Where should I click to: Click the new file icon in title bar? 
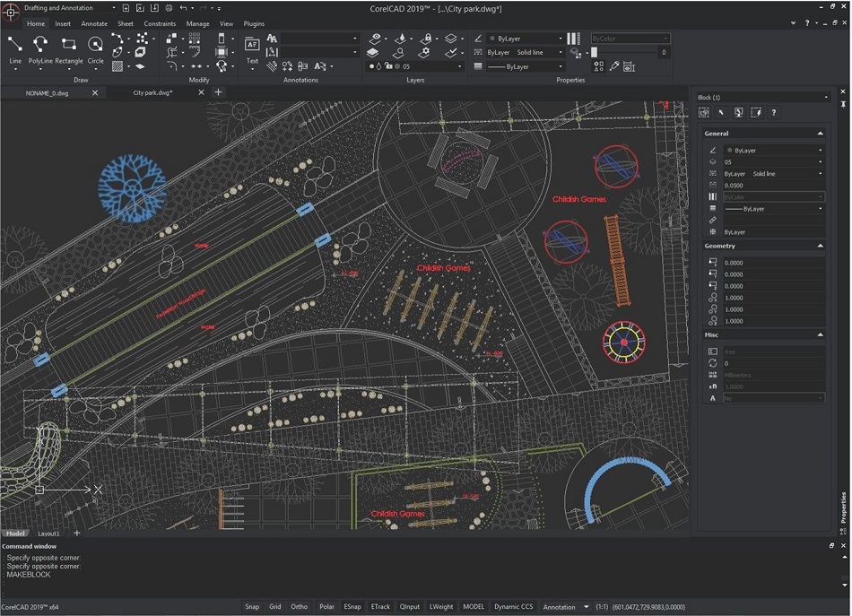pyautogui.click(x=126, y=8)
